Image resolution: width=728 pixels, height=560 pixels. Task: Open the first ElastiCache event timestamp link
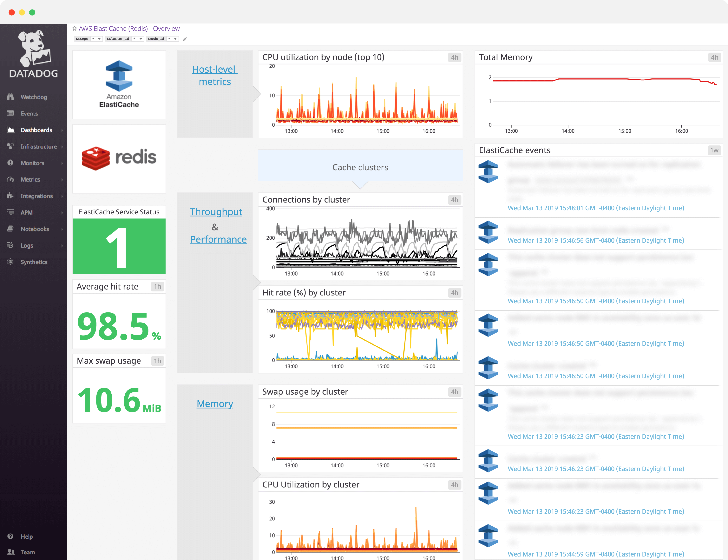[596, 208]
